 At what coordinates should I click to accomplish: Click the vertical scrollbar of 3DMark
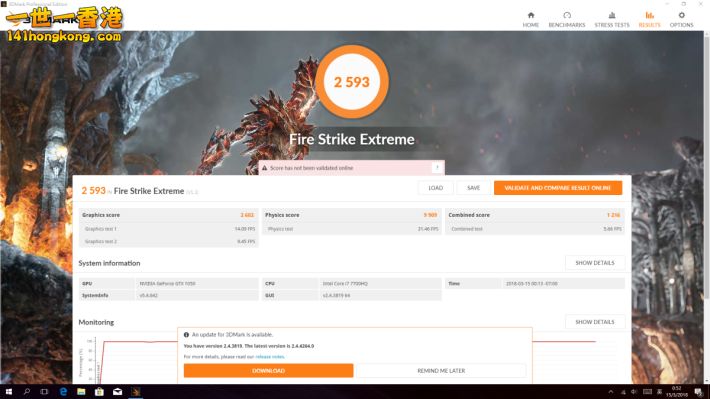[x=706, y=168]
